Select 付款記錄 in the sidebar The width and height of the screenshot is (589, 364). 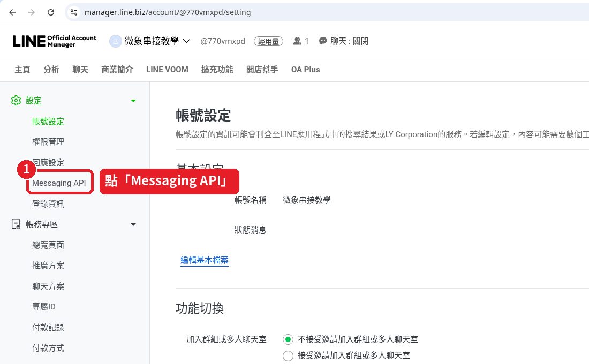(x=48, y=327)
